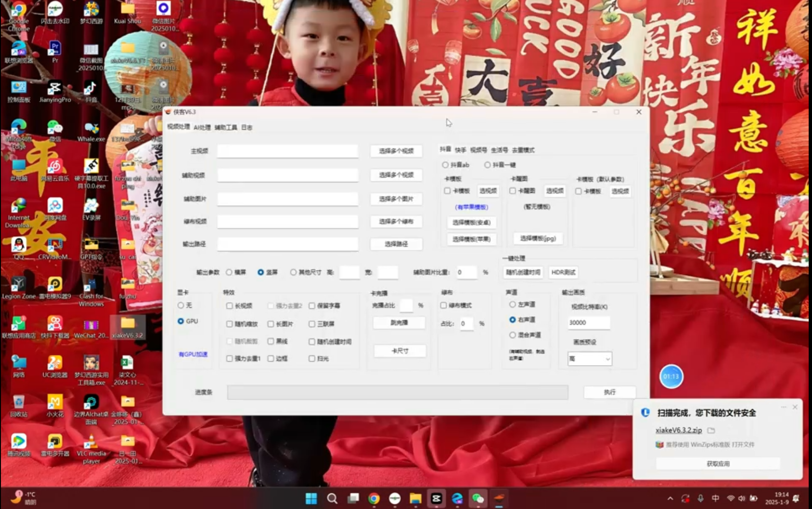This screenshot has height=509, width=812.
Task: Click the 进度条 progress bar
Action: point(397,392)
